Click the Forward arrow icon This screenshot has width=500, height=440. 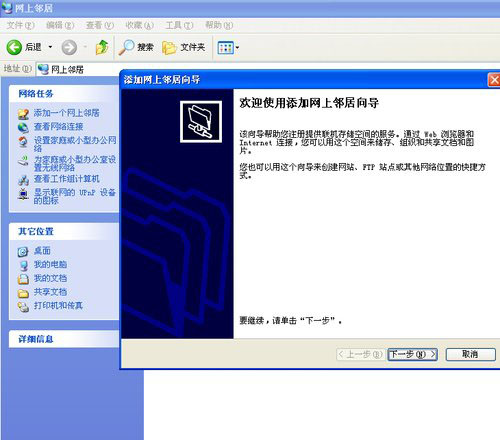tap(69, 47)
